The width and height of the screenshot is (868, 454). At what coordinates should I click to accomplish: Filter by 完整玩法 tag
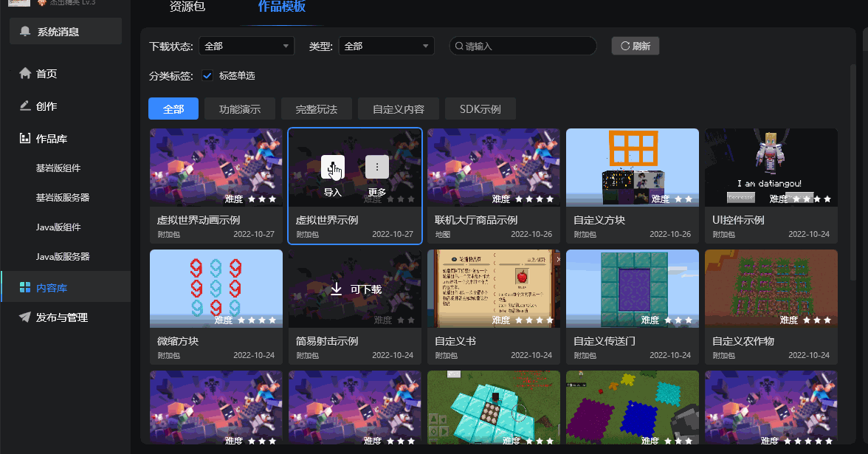(317, 109)
